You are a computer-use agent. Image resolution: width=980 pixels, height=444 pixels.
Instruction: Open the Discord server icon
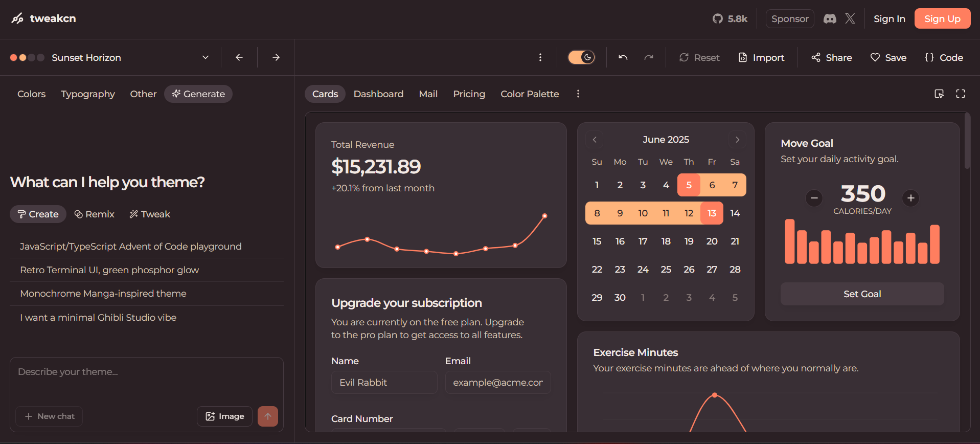click(x=830, y=19)
